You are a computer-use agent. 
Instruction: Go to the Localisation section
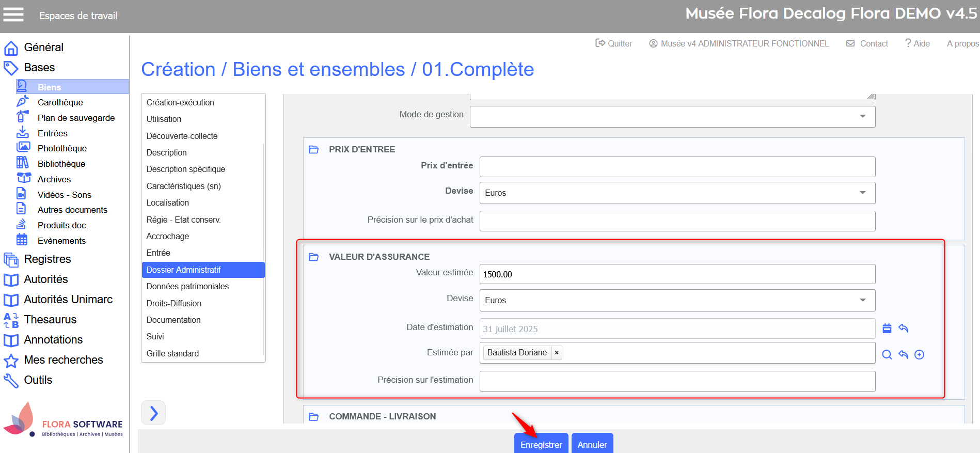click(167, 202)
